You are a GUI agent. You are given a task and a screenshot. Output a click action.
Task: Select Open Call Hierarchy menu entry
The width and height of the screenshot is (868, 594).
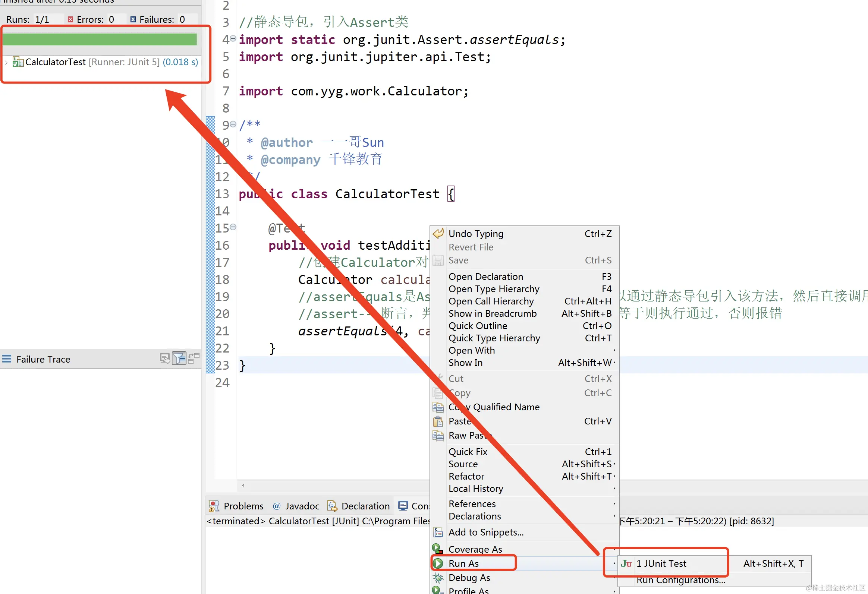pyautogui.click(x=524, y=301)
